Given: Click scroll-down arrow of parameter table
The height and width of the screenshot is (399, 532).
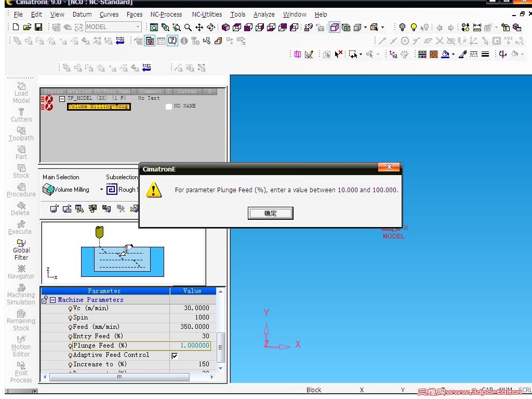Looking at the screenshot, I should [x=220, y=368].
